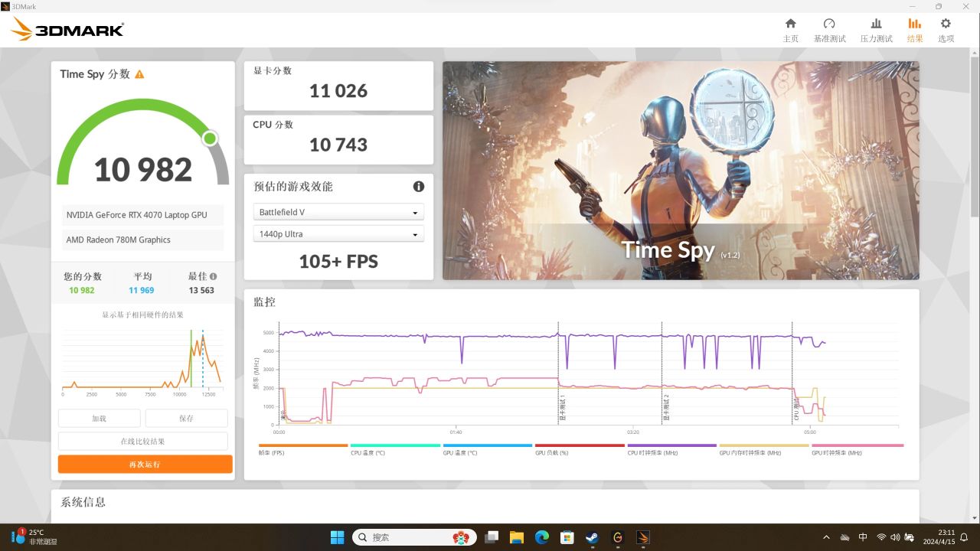Click the 中 input method indicator
This screenshot has height=551, width=980.
coord(863,537)
